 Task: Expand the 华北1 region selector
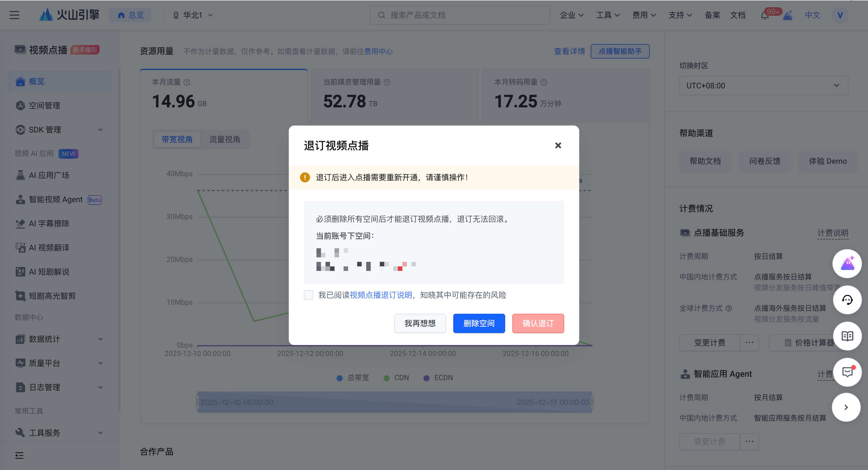pos(193,15)
